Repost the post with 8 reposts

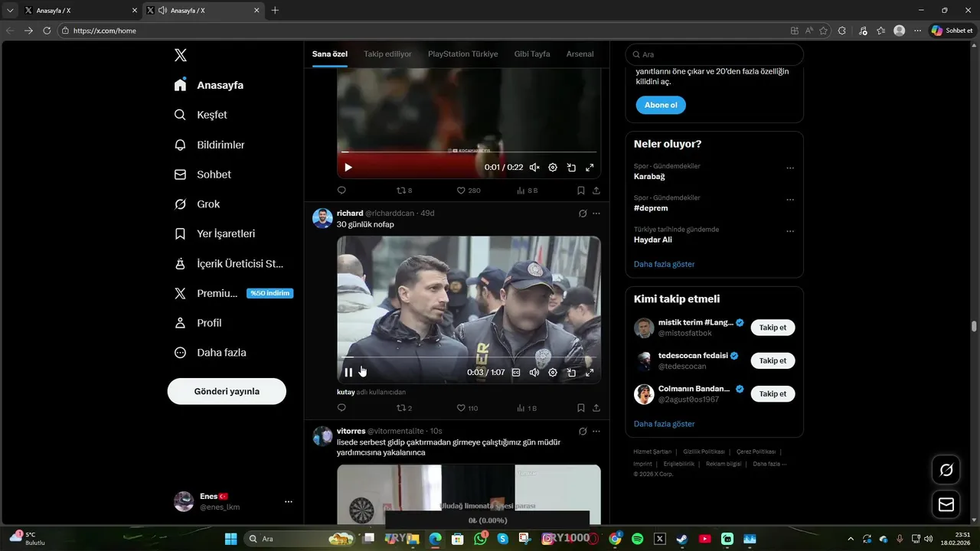[x=404, y=191]
